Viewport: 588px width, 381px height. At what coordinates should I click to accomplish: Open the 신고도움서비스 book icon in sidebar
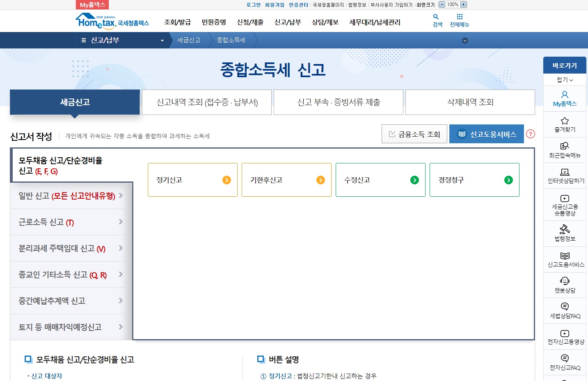565,259
